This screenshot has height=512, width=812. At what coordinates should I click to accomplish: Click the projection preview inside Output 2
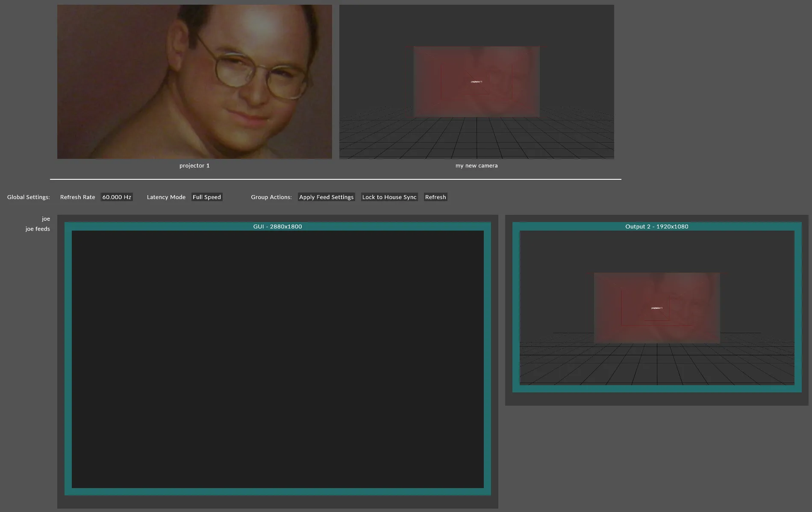click(x=656, y=307)
